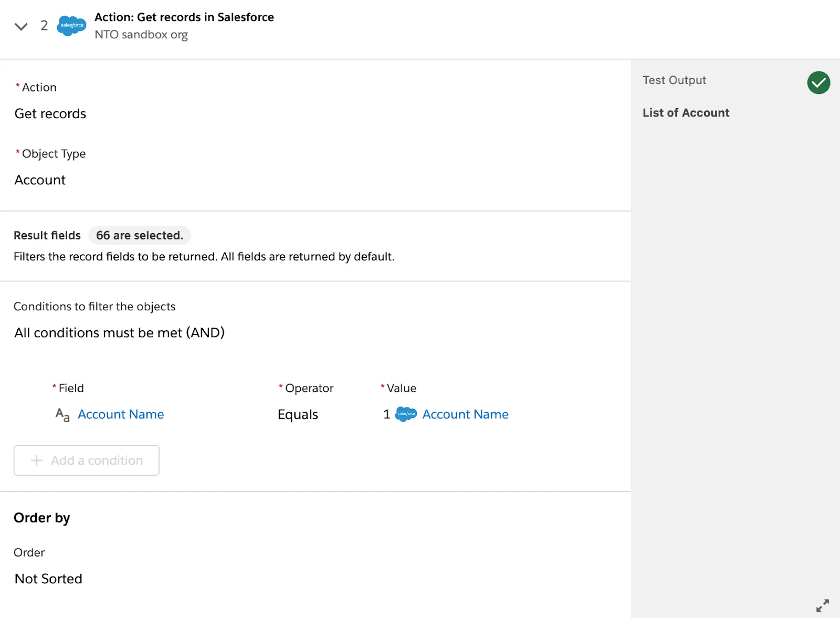Click the 'NTO sandbox org' connection text
The image size is (840, 618).
tap(141, 35)
